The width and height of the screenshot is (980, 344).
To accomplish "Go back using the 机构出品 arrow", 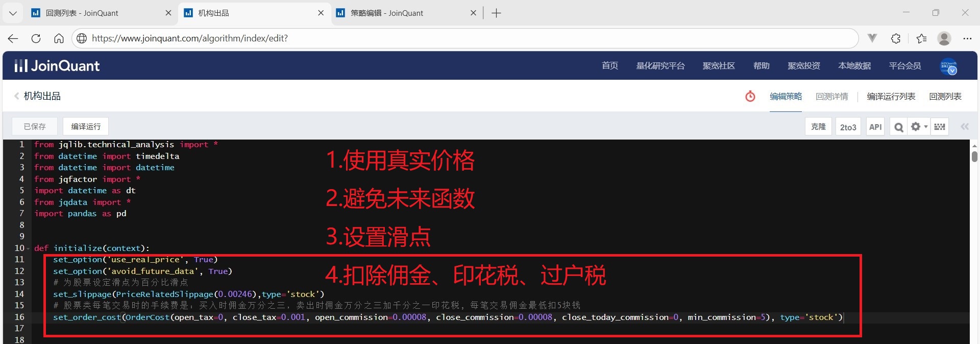I will click(17, 96).
